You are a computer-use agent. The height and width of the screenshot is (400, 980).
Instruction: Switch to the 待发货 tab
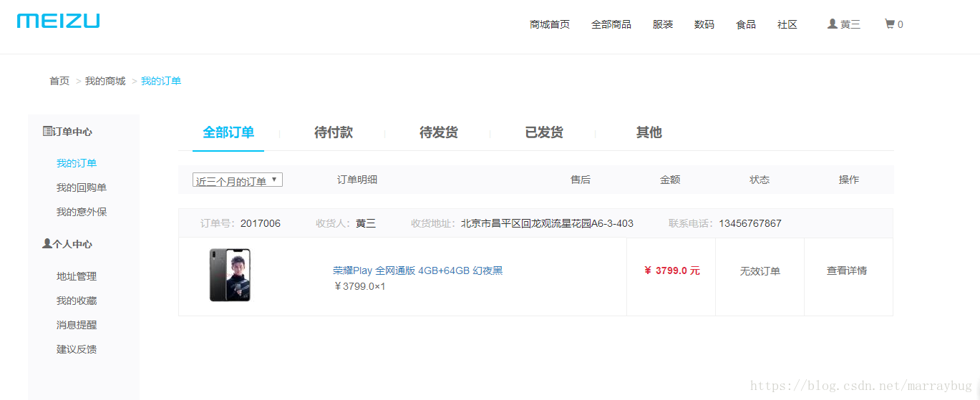pyautogui.click(x=439, y=132)
